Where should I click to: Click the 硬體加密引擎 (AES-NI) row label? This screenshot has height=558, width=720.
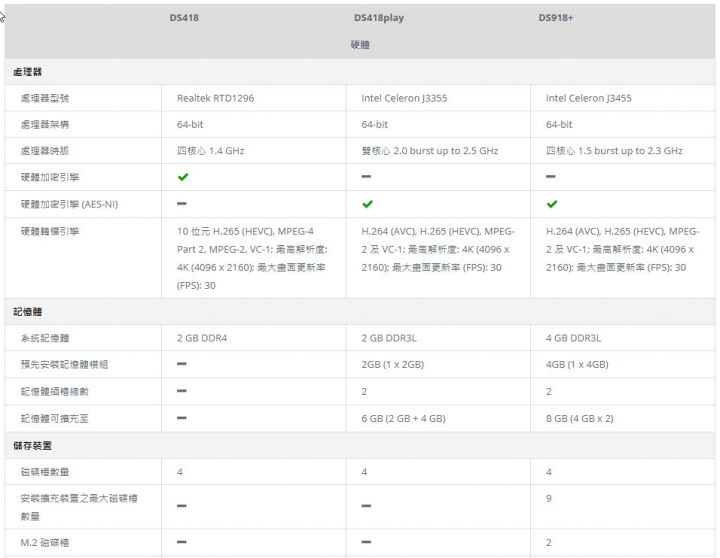(69, 204)
